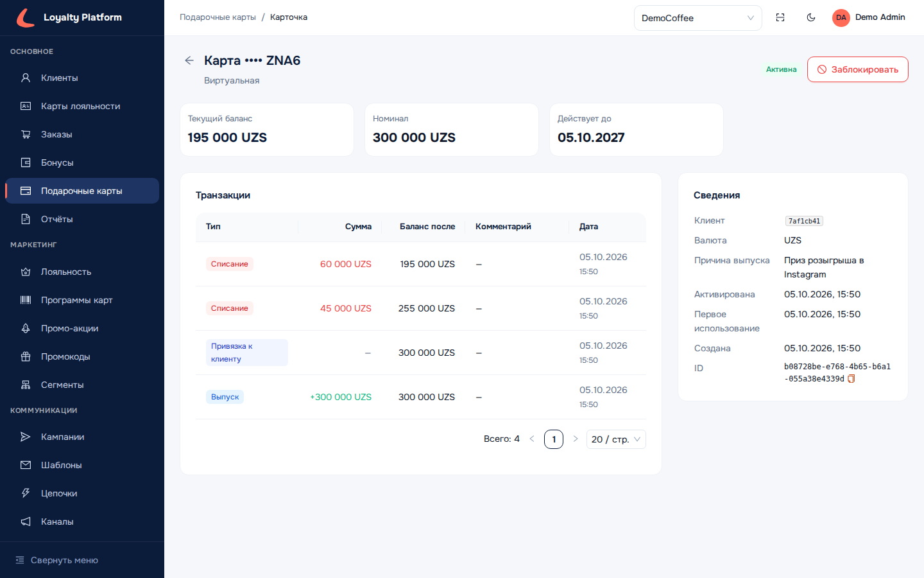Open the Сегменты menu item
The height and width of the screenshot is (578, 924).
pos(82,385)
